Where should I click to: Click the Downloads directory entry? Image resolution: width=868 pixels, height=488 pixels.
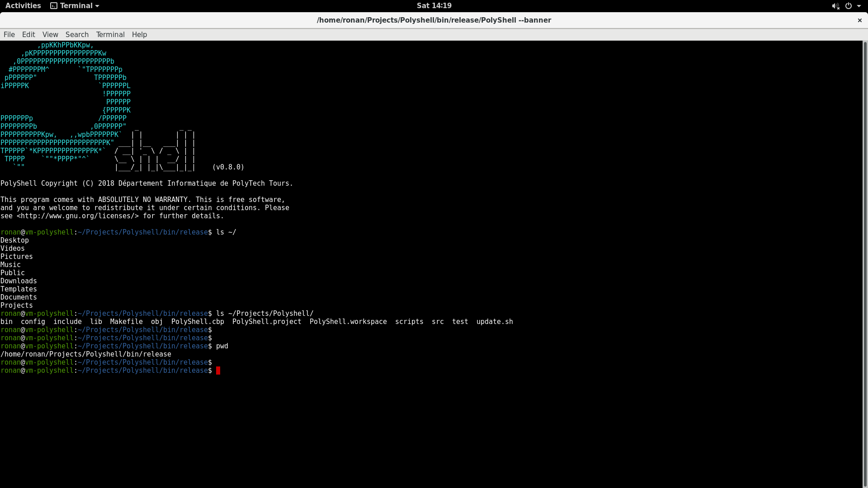(19, 281)
